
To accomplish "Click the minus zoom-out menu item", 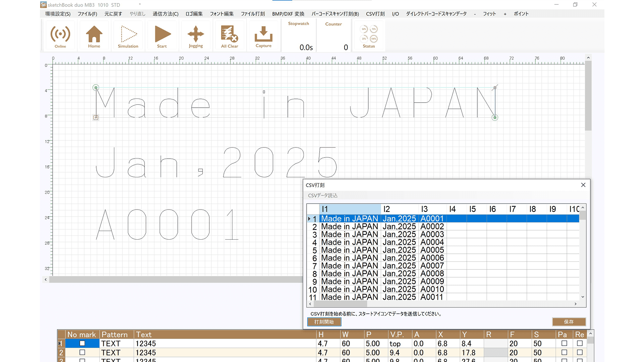I will (475, 14).
